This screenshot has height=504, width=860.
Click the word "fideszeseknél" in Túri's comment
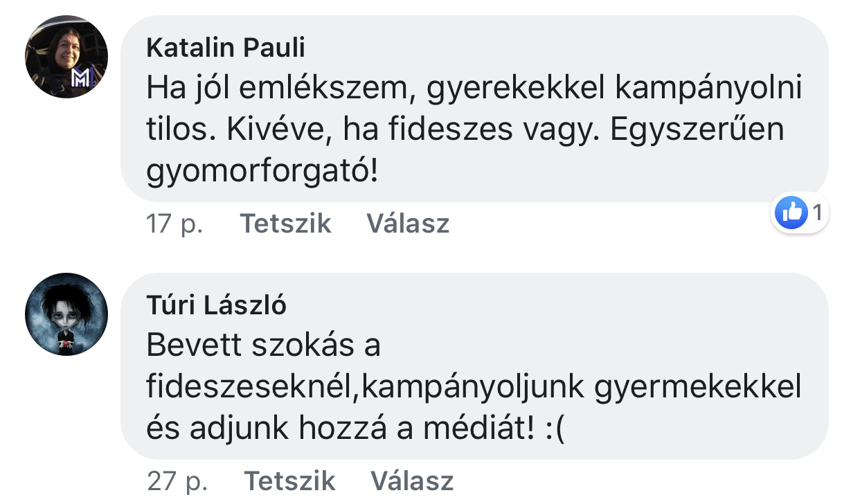[x=249, y=387]
